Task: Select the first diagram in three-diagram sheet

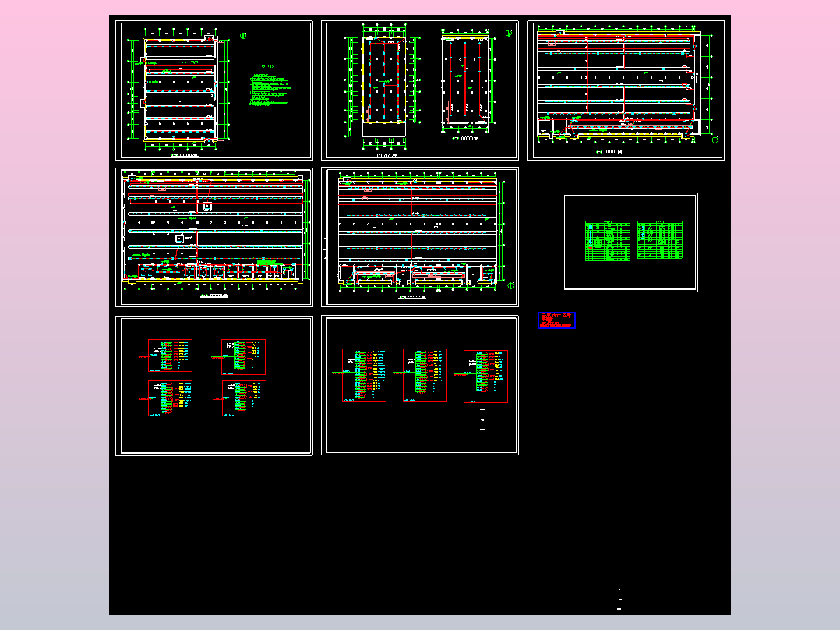Action: [365, 375]
